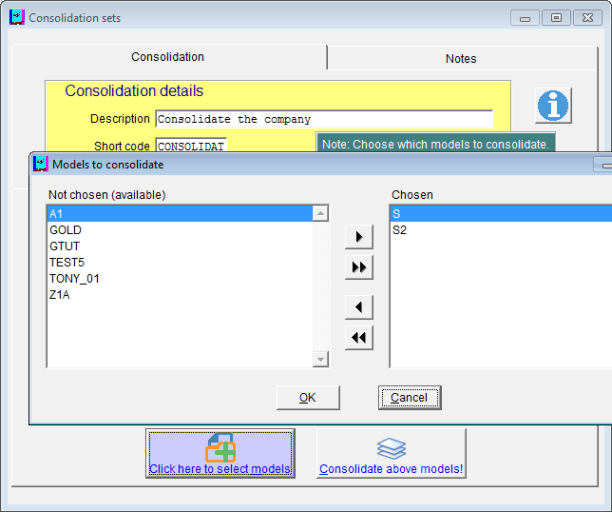Edit the Description text field
The width and height of the screenshot is (612, 512).
(324, 119)
